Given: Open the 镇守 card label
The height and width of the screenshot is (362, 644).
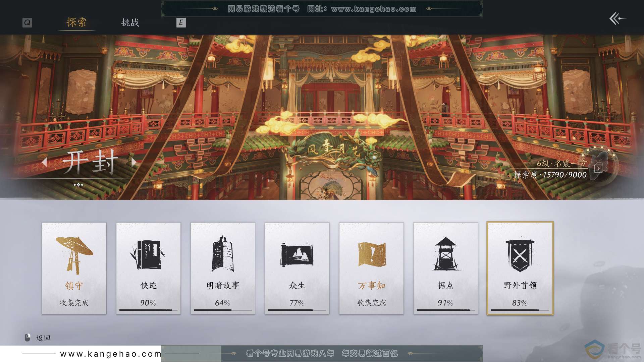Looking at the screenshot, I should click(x=74, y=286).
